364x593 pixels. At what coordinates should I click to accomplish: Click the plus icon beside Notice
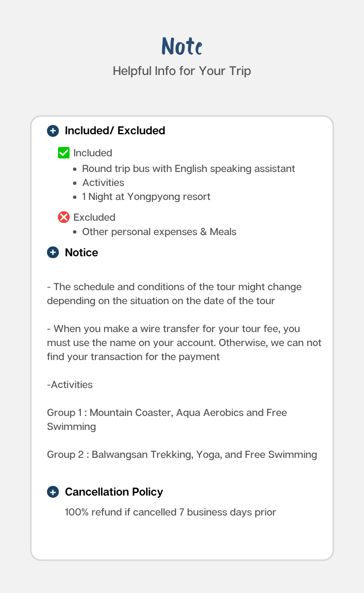point(53,253)
